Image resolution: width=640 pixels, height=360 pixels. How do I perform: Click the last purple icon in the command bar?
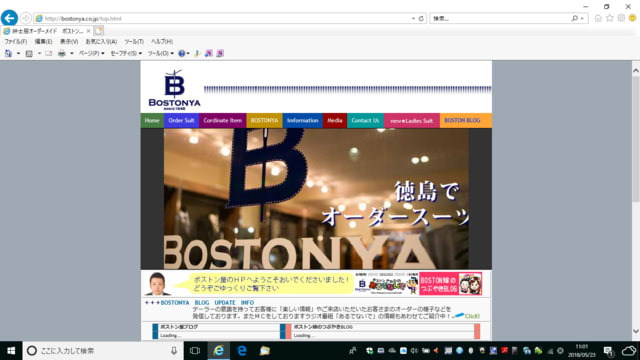pos(220,53)
